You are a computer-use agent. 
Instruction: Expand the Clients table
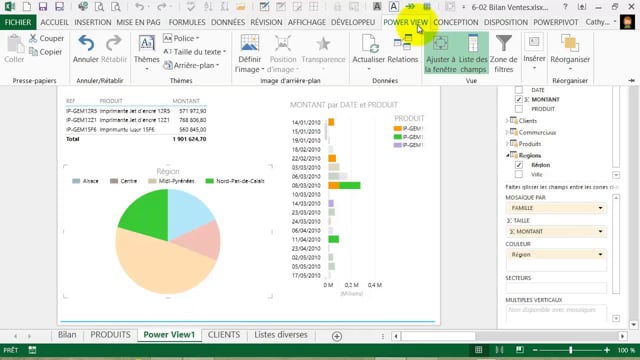point(507,121)
